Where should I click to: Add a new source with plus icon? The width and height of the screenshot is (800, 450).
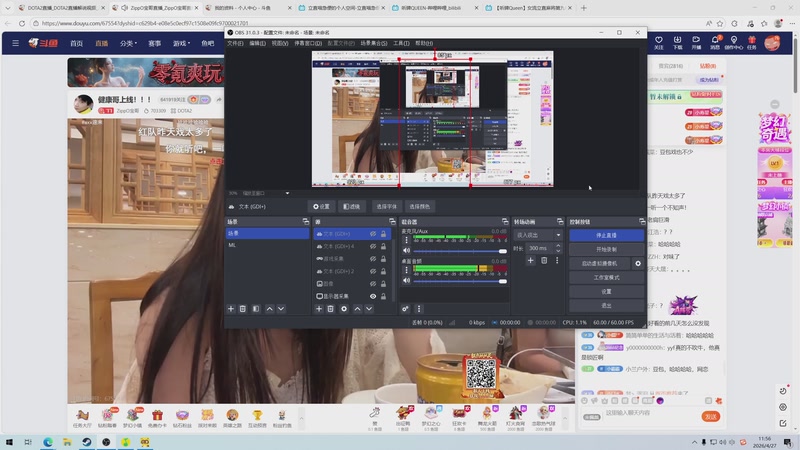click(319, 309)
